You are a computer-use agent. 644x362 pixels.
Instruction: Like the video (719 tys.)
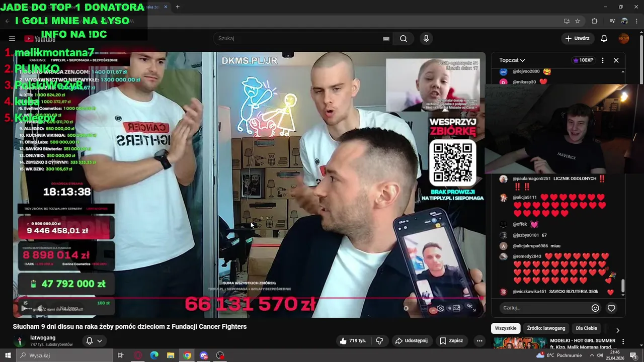[353, 340]
